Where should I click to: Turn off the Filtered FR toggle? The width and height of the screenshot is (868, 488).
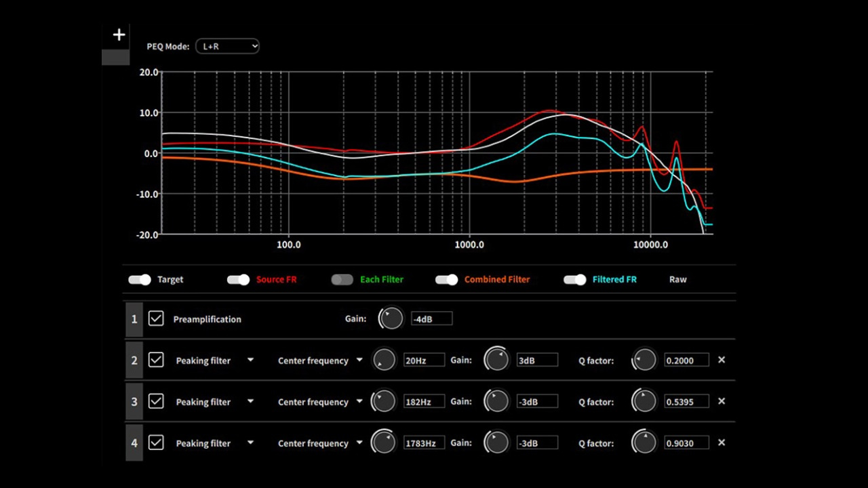click(574, 280)
